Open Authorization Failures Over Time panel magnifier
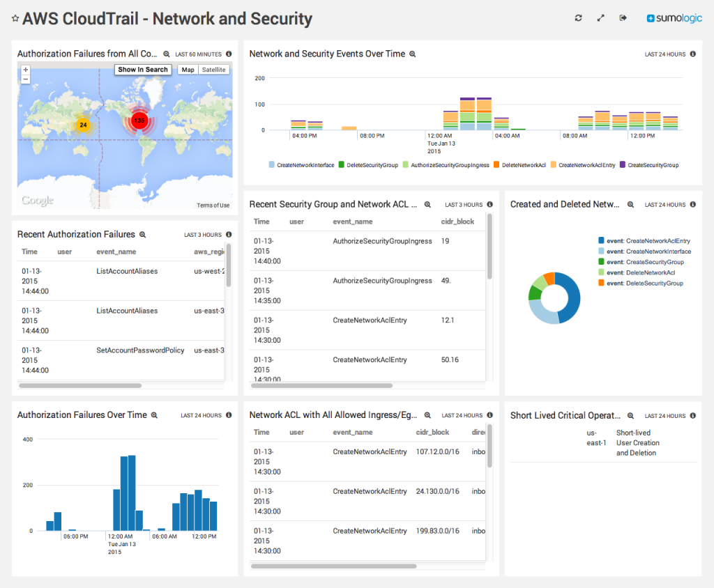The image size is (714, 588). coord(154,415)
